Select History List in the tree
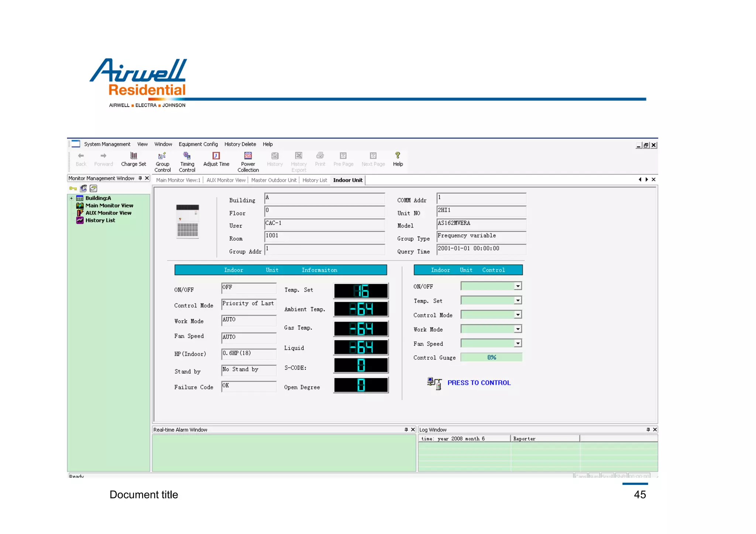The width and height of the screenshot is (756, 534). pos(100,220)
